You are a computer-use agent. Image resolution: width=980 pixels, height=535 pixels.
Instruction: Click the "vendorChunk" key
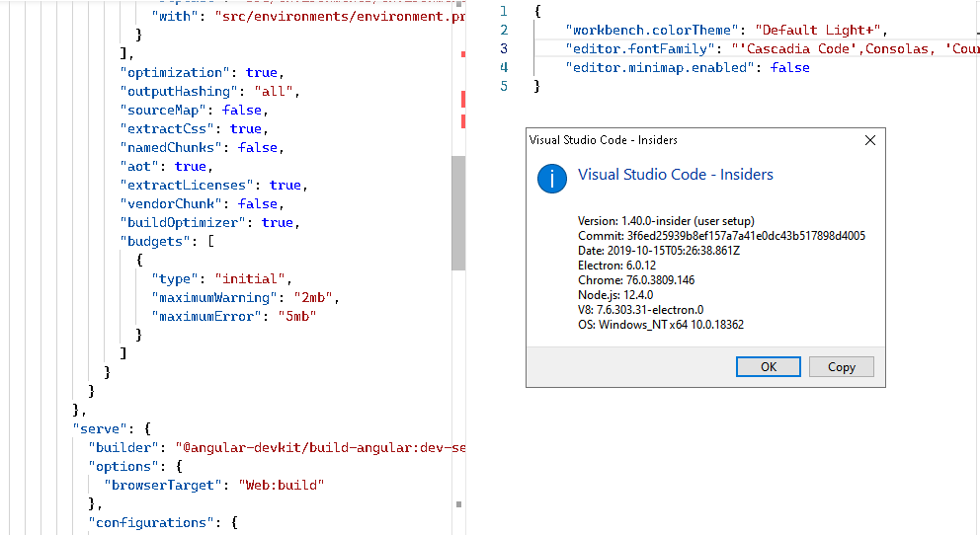tap(171, 203)
